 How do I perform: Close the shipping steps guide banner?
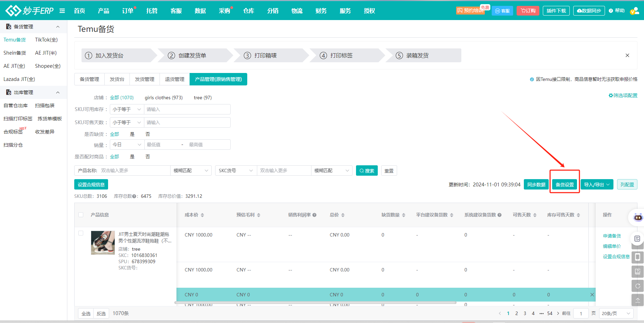(x=627, y=55)
